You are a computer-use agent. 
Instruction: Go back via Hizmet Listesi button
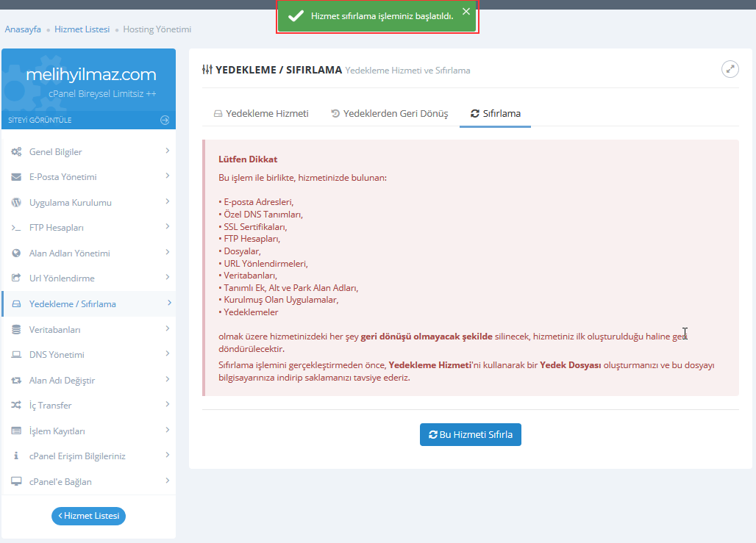pos(88,516)
